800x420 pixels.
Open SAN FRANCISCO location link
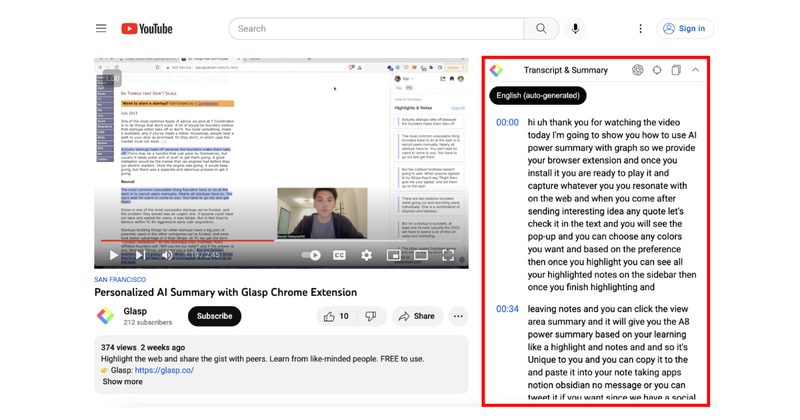(120, 280)
